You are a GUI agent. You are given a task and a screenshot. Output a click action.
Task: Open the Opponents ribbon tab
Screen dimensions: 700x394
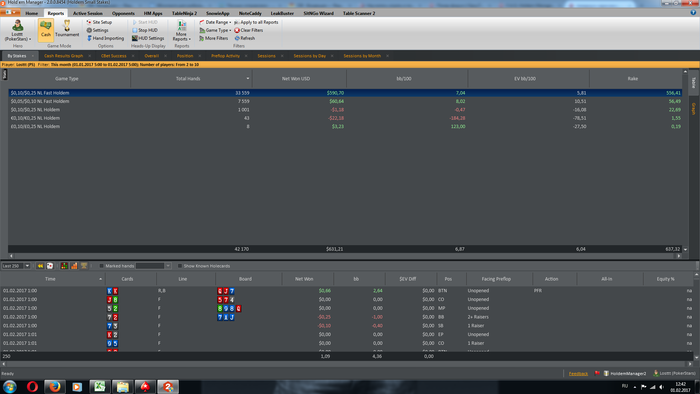tap(123, 13)
